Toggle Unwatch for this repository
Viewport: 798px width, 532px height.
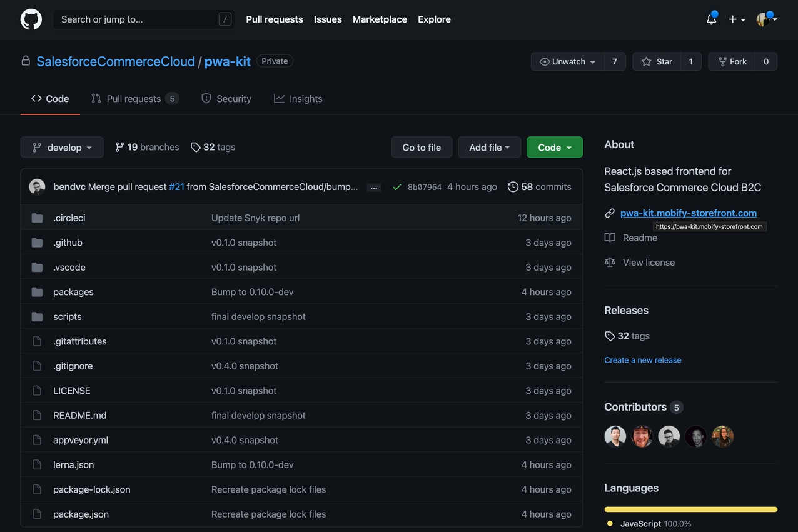click(x=568, y=61)
